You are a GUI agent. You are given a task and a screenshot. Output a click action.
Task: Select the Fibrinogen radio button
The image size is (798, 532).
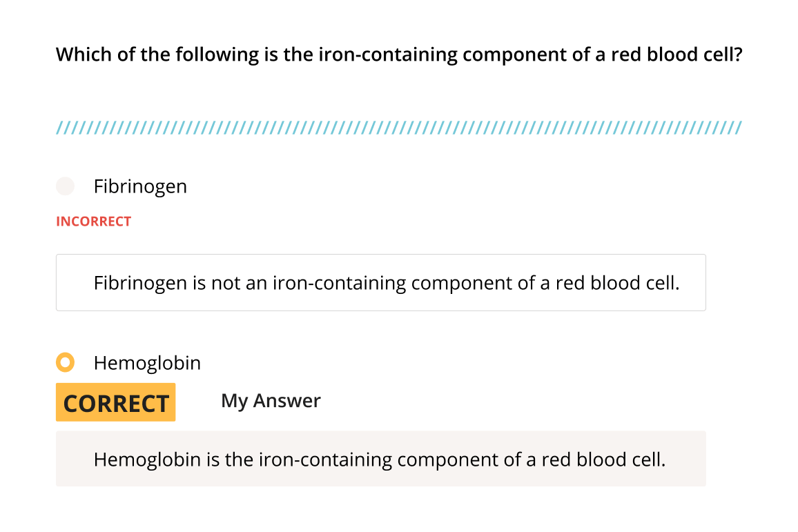65,186
